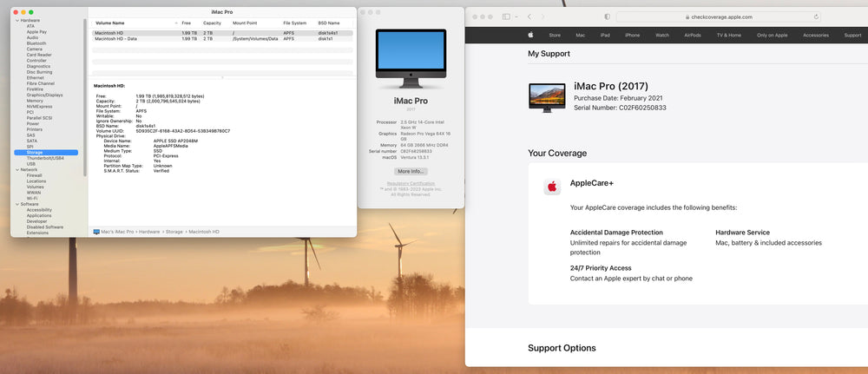Toggle the Safari sidebar icon
Screen dimensions: 868x374
point(506,17)
